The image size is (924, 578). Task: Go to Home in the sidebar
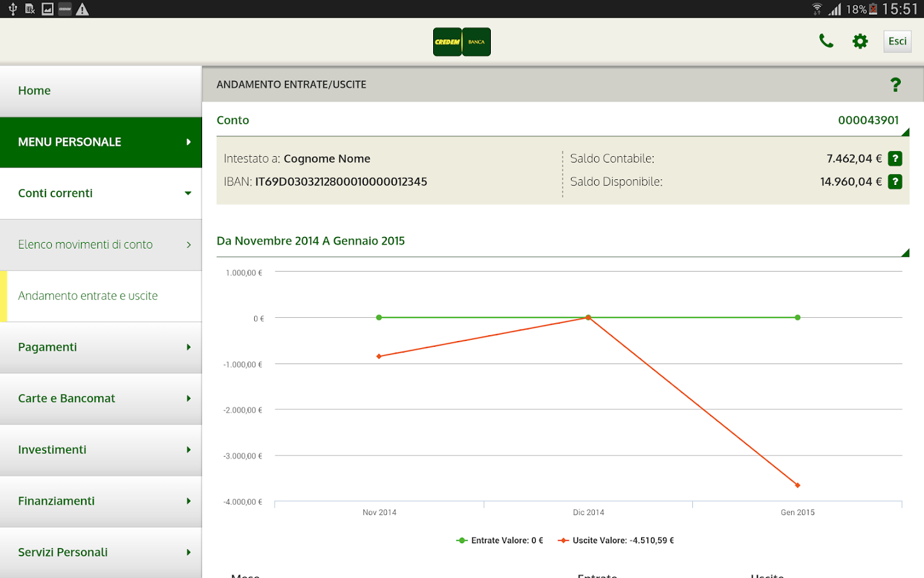(35, 91)
